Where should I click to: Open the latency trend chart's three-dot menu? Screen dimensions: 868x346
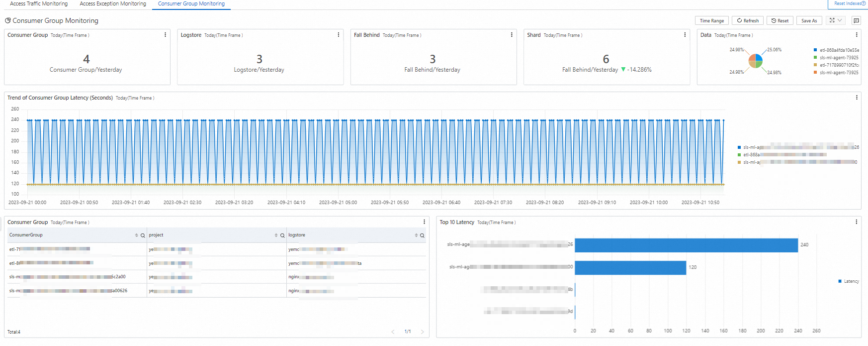857,98
